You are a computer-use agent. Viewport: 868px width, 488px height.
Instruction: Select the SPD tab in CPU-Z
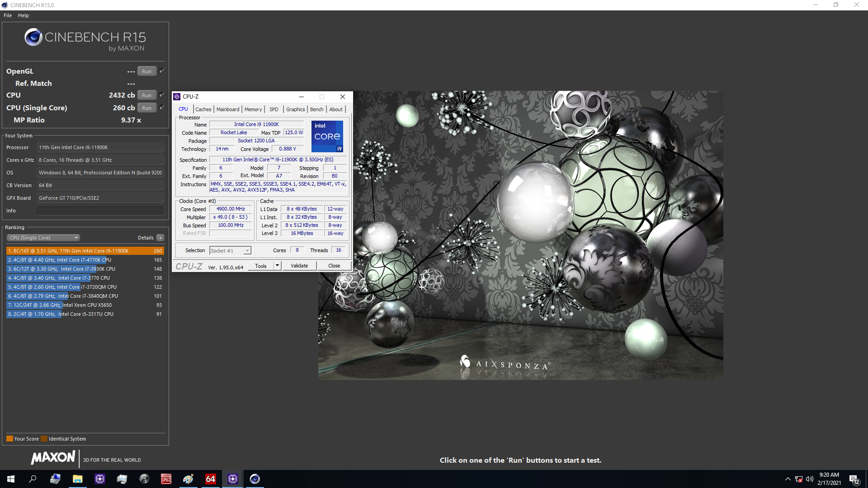(x=273, y=109)
